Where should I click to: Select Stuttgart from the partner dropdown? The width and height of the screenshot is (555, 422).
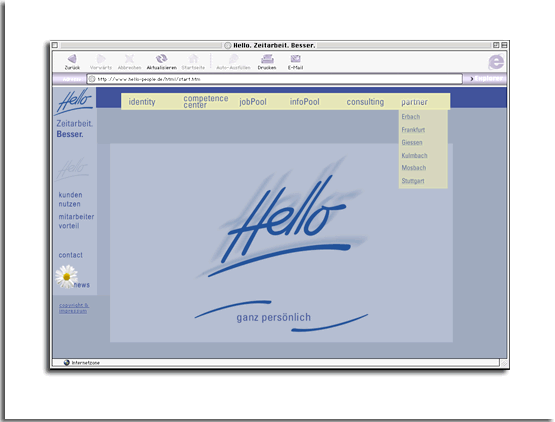click(413, 181)
